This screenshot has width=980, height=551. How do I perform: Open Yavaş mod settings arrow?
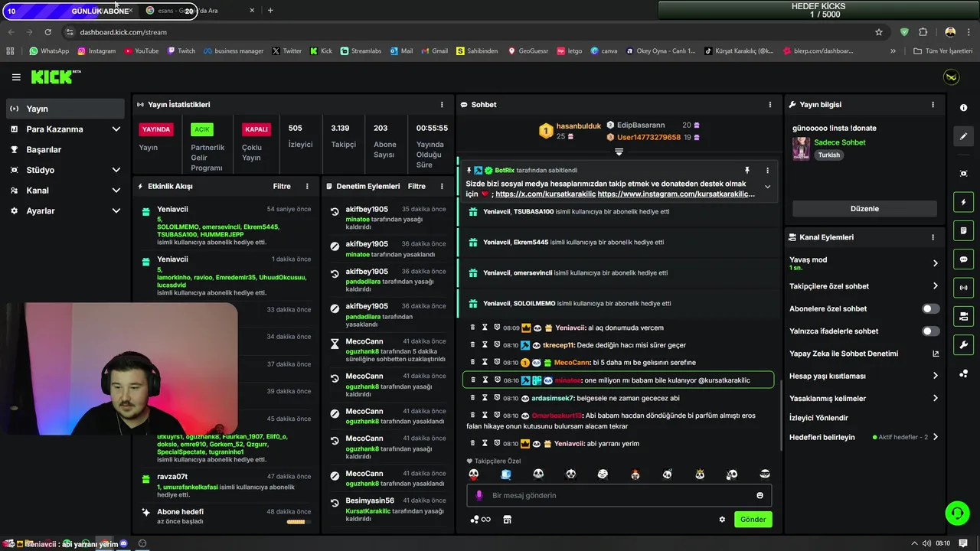pos(935,263)
